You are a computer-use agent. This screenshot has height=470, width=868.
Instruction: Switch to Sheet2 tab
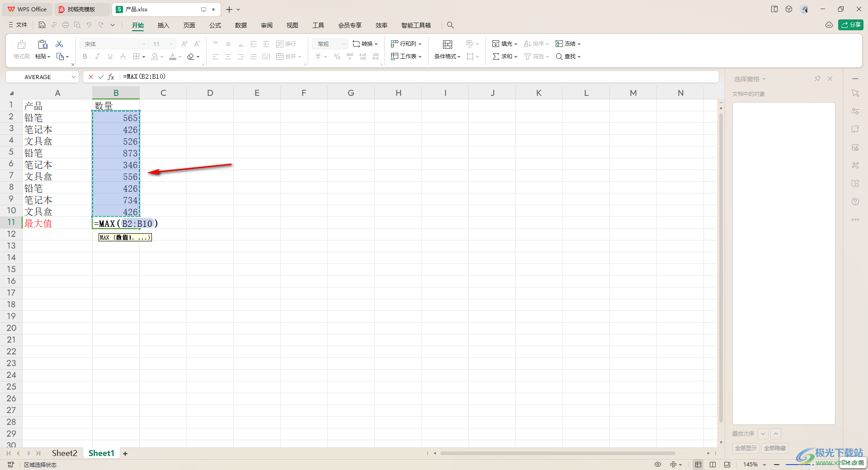coord(64,453)
